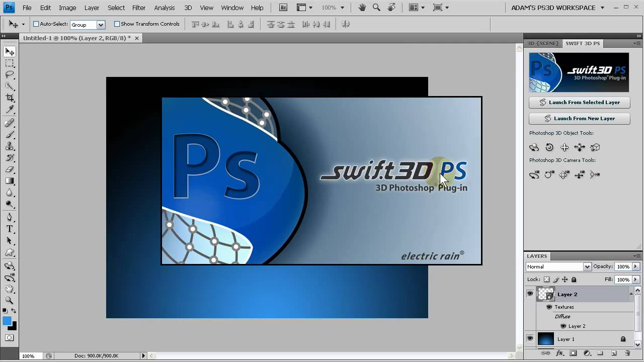Toggle lock all icon
The height and width of the screenshot is (362, 644).
[x=574, y=280]
